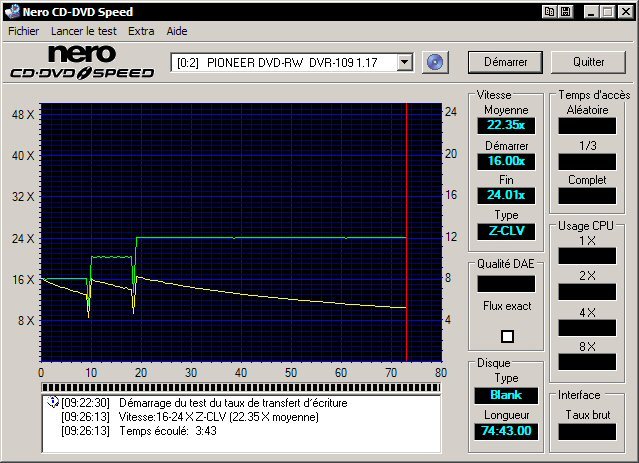Click the Complet access time field
The height and width of the screenshot is (463, 639).
(587, 196)
